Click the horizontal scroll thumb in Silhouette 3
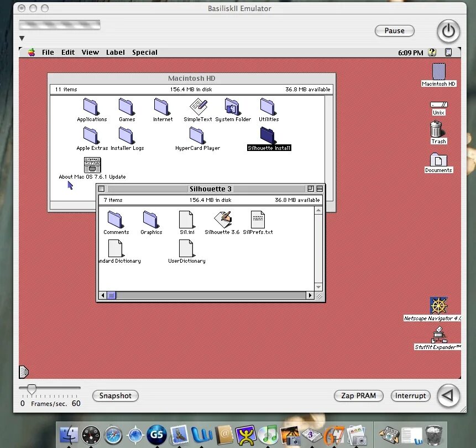Image resolution: width=476 pixels, height=448 pixels. point(112,295)
